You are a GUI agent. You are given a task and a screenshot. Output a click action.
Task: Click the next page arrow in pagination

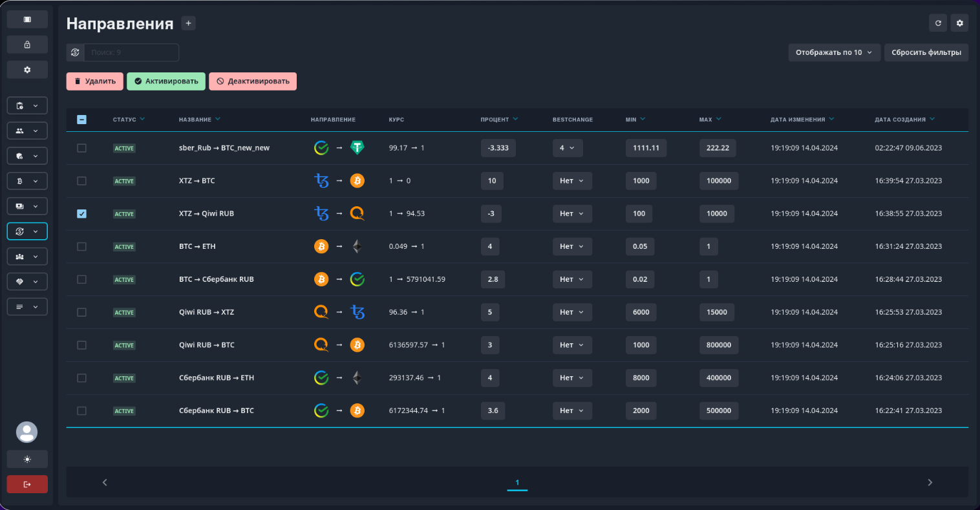tap(930, 482)
